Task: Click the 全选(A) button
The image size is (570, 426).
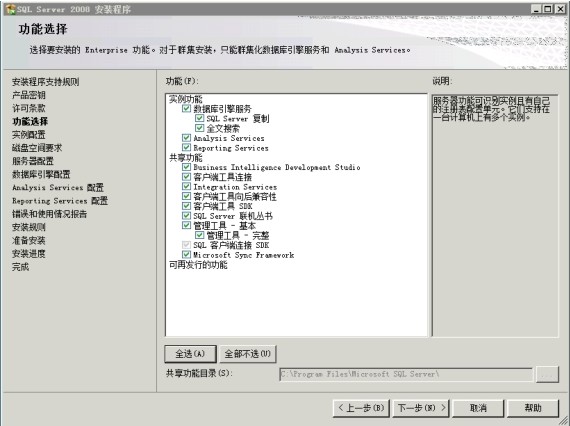Action: (x=190, y=354)
